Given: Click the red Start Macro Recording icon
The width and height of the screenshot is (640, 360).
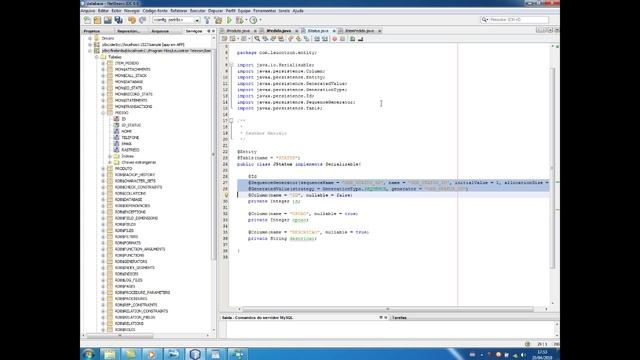Looking at the screenshot, I should (334, 39).
